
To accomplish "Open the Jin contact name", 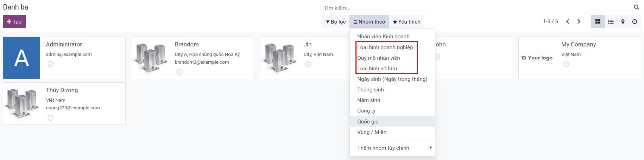I will point(308,44).
